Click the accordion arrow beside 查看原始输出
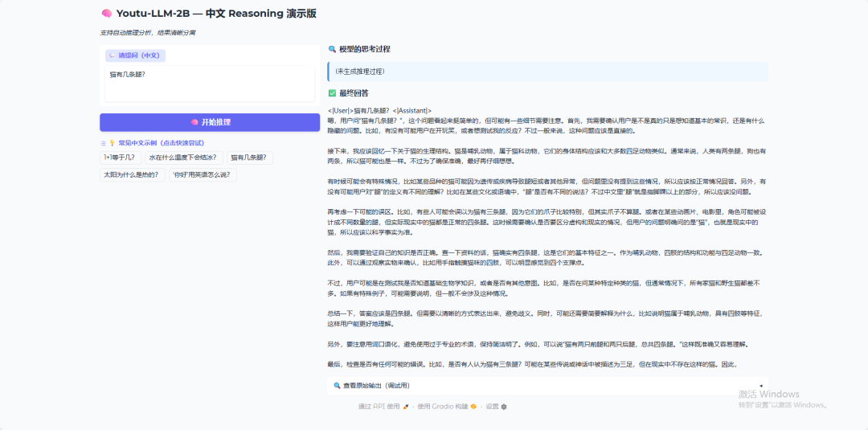Screen dimensions: 868x430 pos(760,386)
